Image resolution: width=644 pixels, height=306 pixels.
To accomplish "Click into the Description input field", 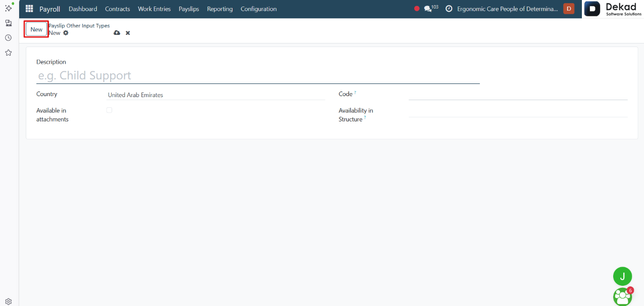I will point(258,76).
